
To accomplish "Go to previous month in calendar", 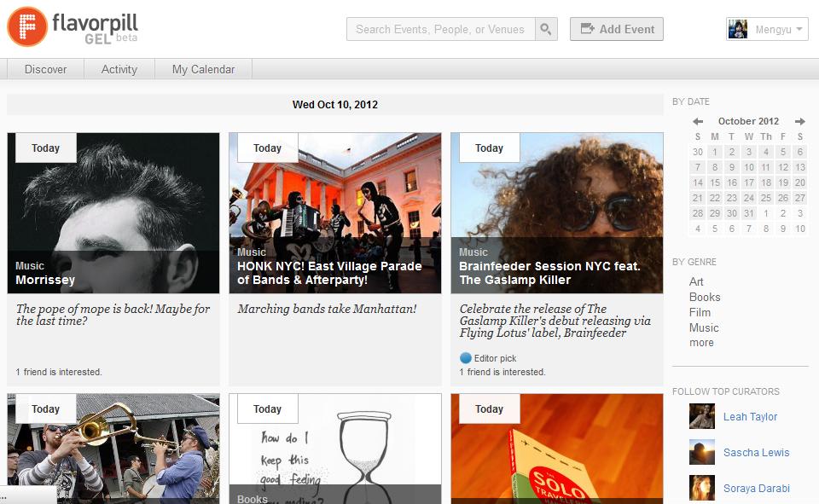I will (x=697, y=121).
